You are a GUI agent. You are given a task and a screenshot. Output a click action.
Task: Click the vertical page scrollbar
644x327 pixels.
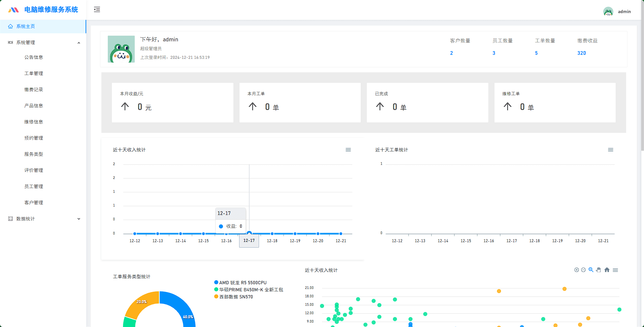pos(642,76)
